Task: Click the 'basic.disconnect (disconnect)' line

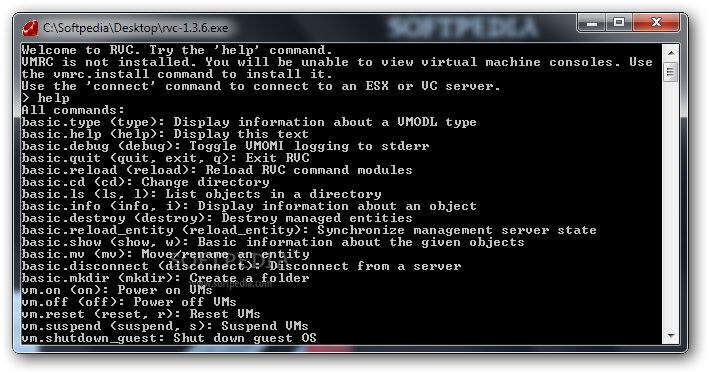Action: click(241, 266)
